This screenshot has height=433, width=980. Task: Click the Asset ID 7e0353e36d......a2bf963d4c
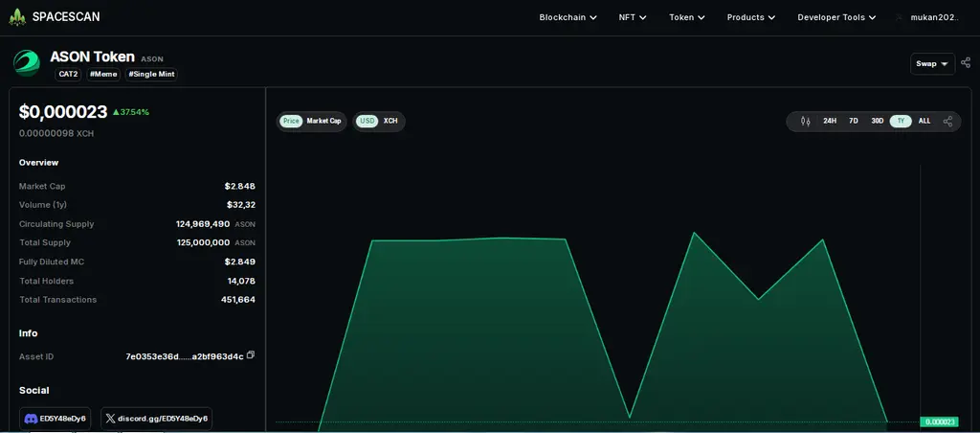185,356
